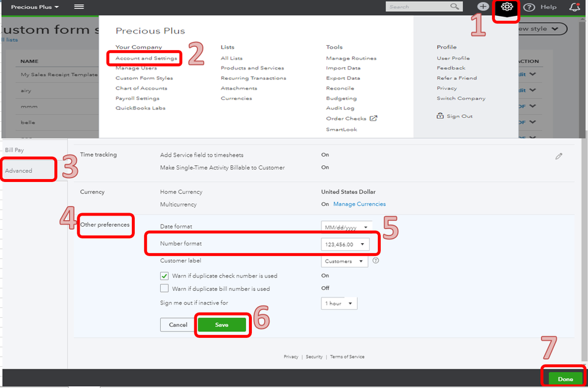The width and height of the screenshot is (588, 388).
Task: Expand action arrow for airy row
Action: 533,91
